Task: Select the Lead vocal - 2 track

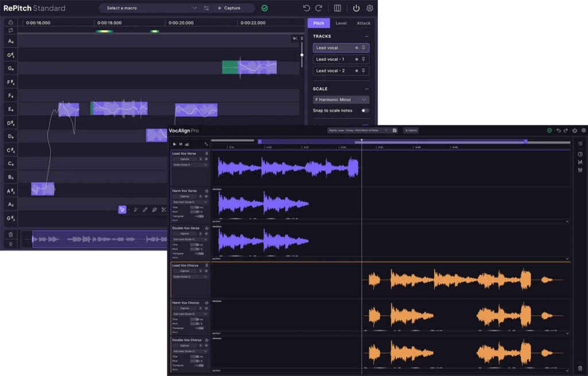Action: coord(341,71)
